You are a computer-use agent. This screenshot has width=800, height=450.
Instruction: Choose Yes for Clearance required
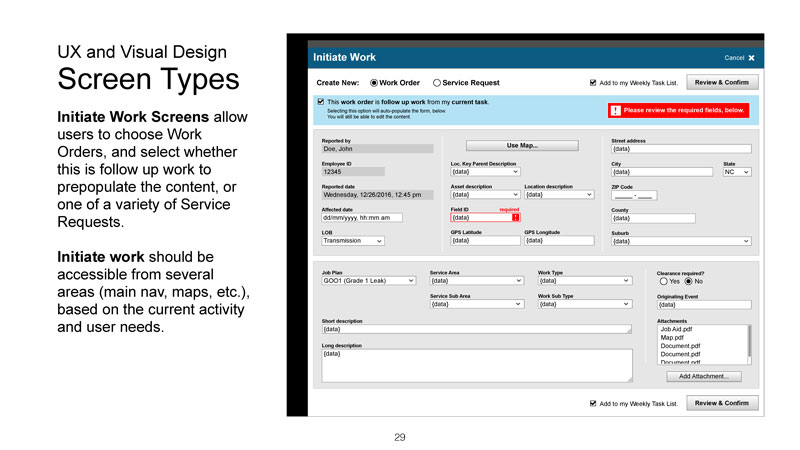click(x=663, y=281)
